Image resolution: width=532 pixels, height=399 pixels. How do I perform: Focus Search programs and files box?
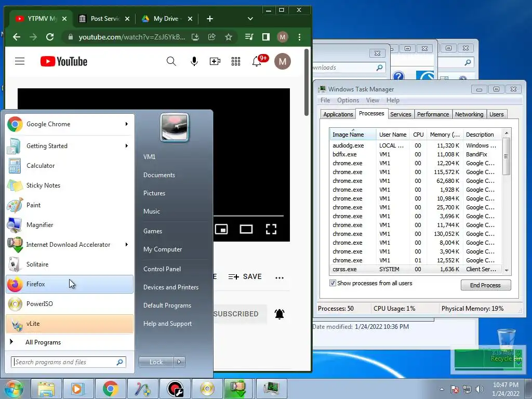[69, 362]
